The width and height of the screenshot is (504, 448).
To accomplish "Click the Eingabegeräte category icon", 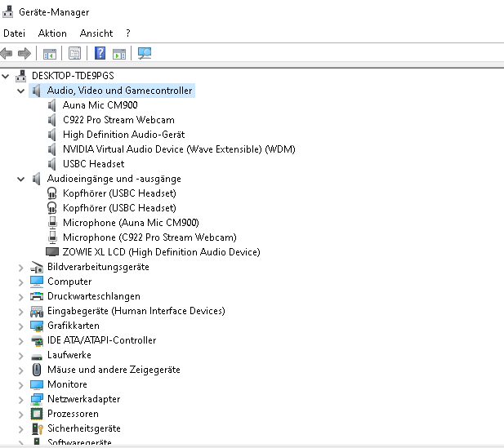I will click(37, 311).
